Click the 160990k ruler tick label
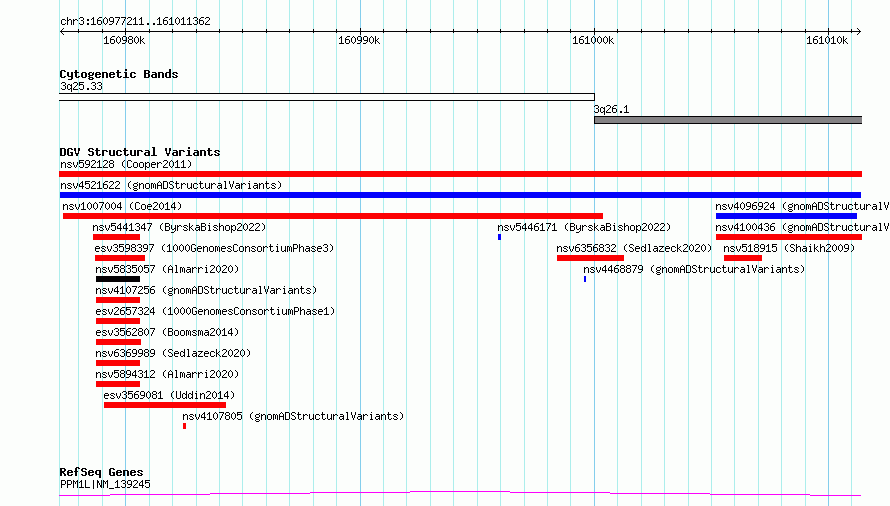 pyautogui.click(x=359, y=40)
